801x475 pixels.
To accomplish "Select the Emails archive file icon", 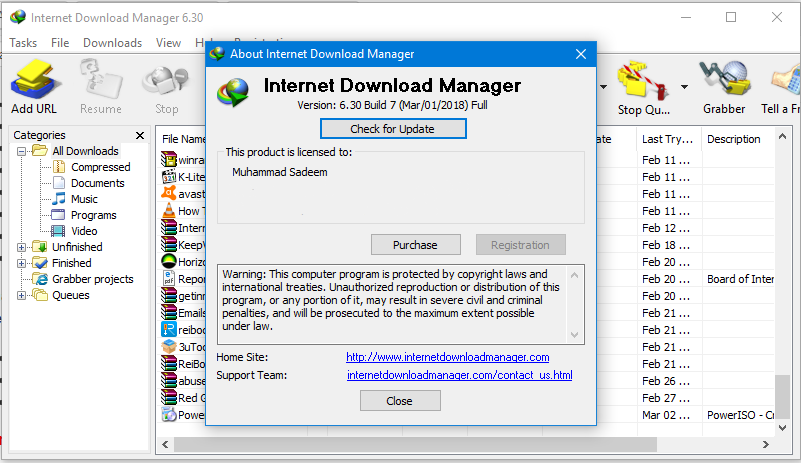I will [169, 313].
